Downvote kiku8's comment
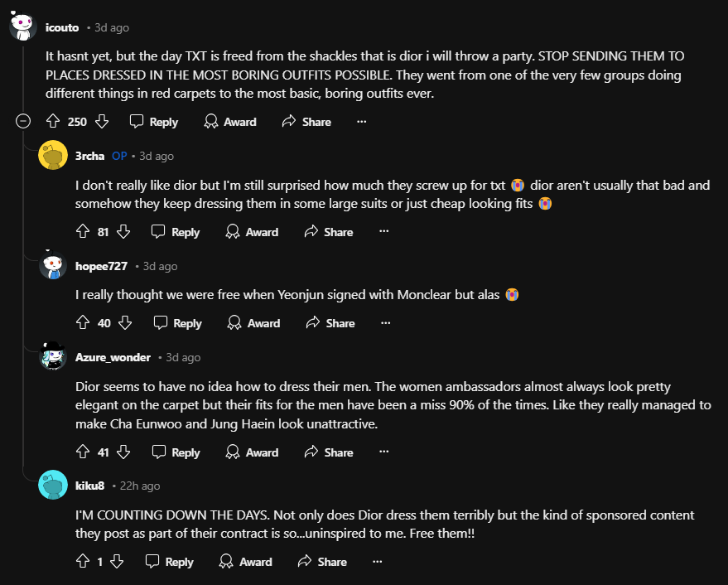 tap(117, 562)
